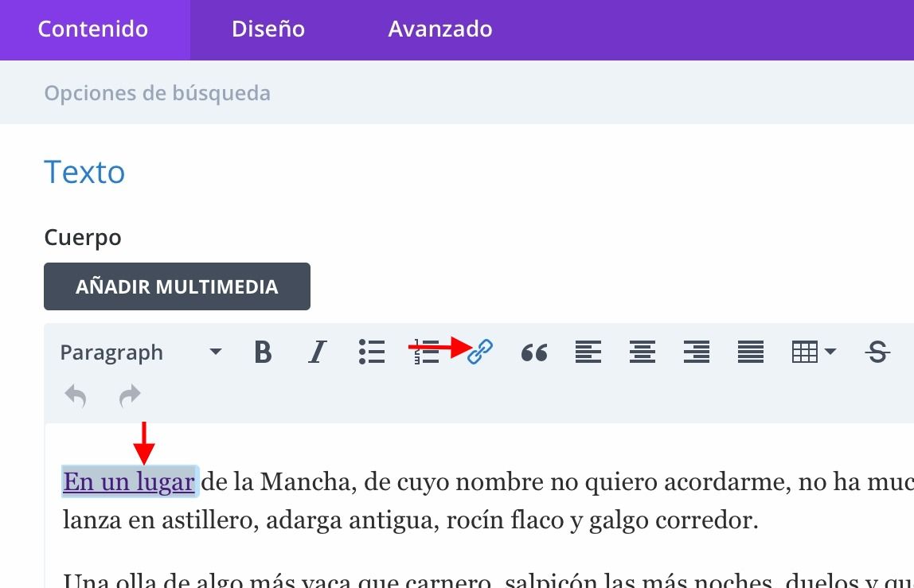Align text to the right

pos(697,352)
